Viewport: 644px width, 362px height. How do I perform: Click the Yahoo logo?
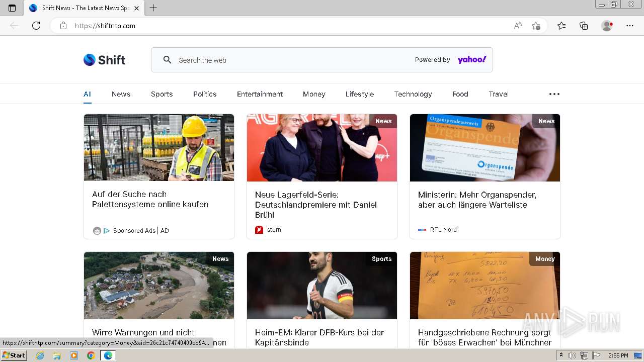[x=472, y=59]
